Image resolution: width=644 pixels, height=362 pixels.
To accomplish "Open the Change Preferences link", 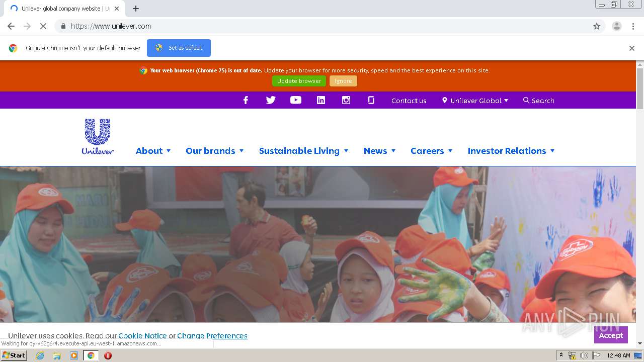I will 212,336.
